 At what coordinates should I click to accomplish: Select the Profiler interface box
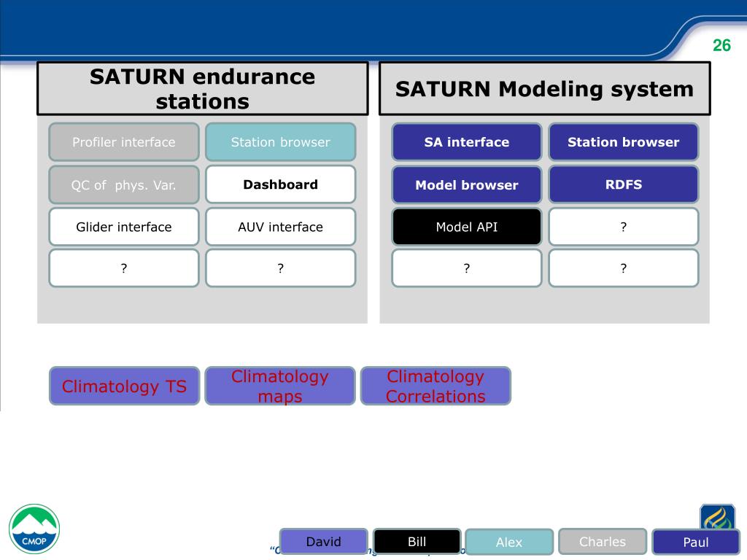pos(124,142)
